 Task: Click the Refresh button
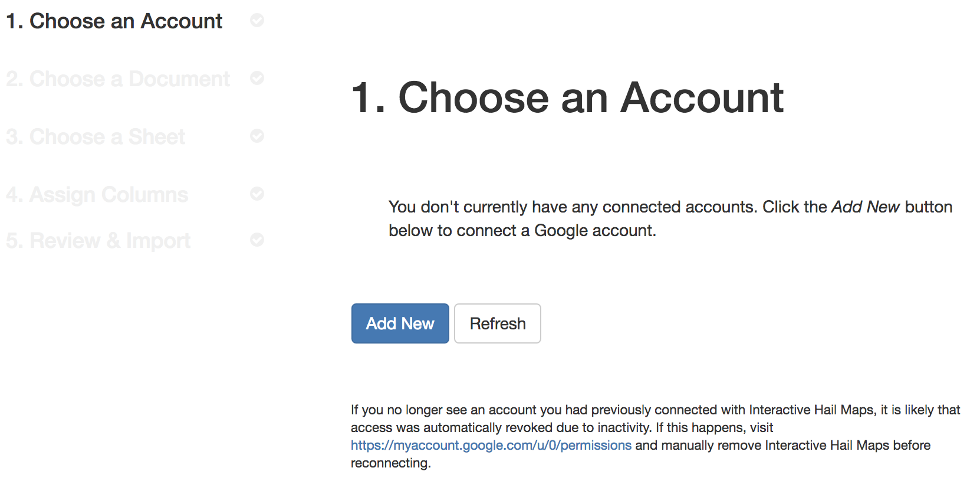click(498, 323)
